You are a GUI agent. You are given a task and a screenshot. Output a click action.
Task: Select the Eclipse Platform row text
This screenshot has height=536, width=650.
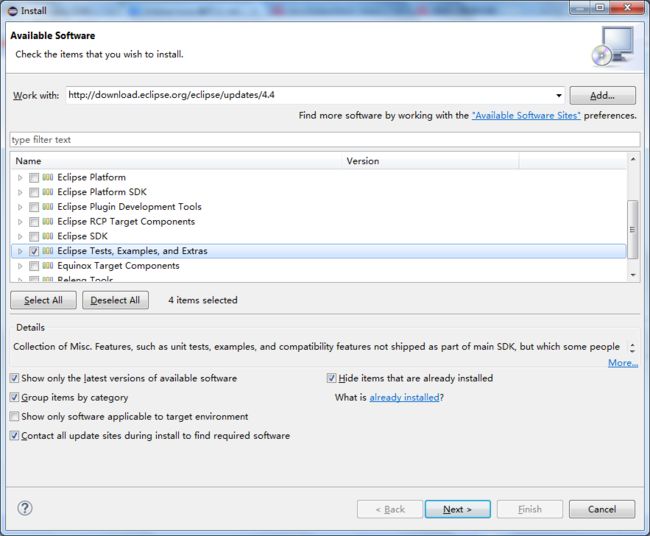92,177
